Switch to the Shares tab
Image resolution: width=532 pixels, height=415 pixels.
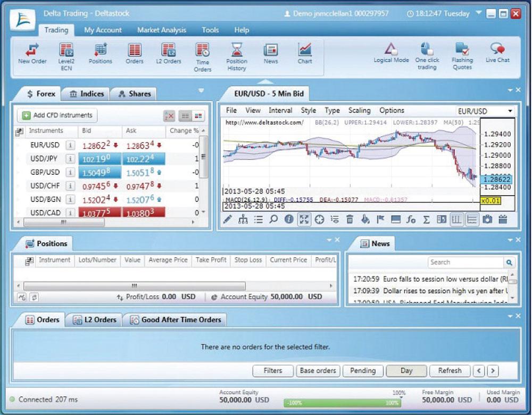(x=134, y=94)
